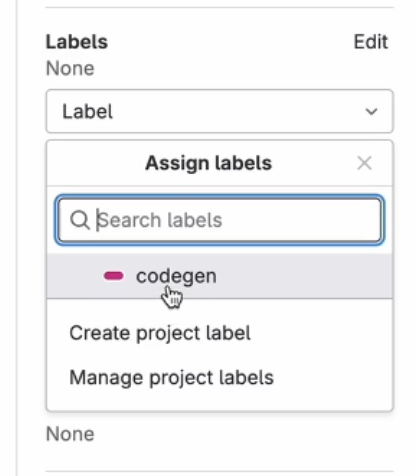Click the Label text in dropdown

pos(87,111)
